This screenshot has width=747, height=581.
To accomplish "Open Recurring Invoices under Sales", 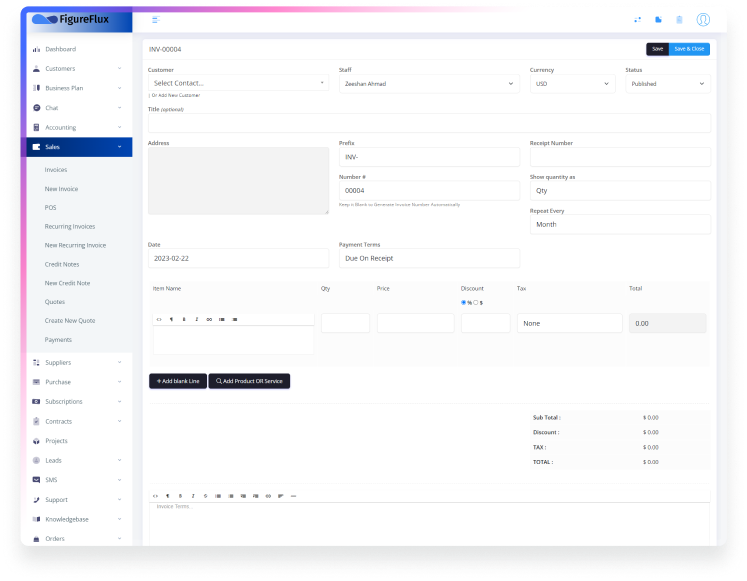I will (x=70, y=227).
